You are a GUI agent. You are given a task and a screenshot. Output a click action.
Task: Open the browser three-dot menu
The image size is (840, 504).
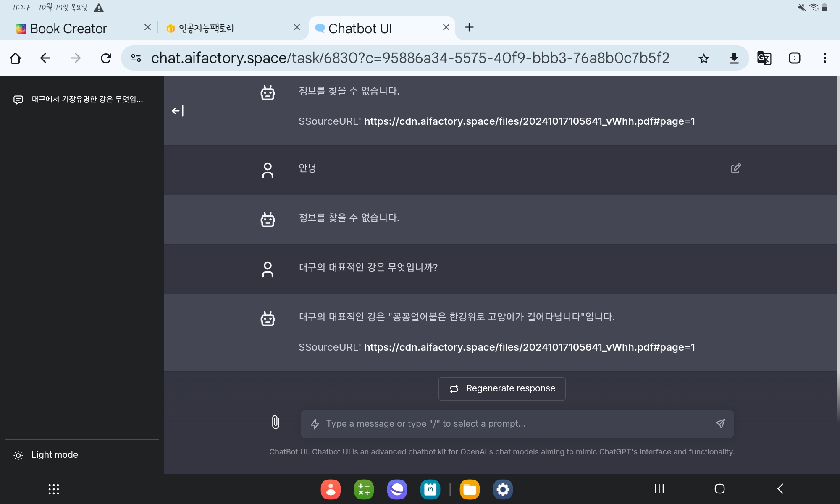coord(824,58)
